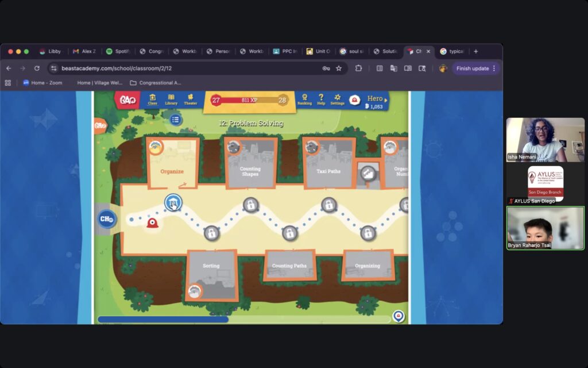The width and height of the screenshot is (588, 368).
Task: Select the unlocked blue lesson node
Action: (173, 202)
